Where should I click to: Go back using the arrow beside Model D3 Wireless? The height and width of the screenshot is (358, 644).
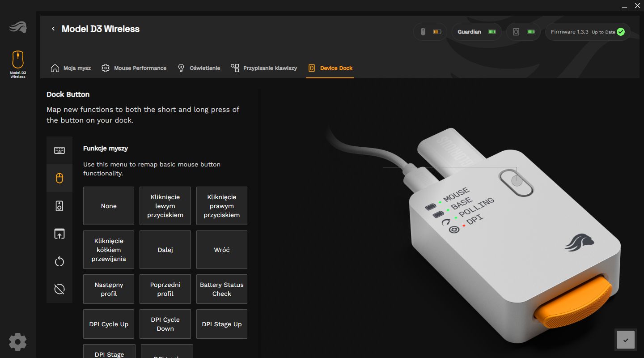click(x=53, y=29)
